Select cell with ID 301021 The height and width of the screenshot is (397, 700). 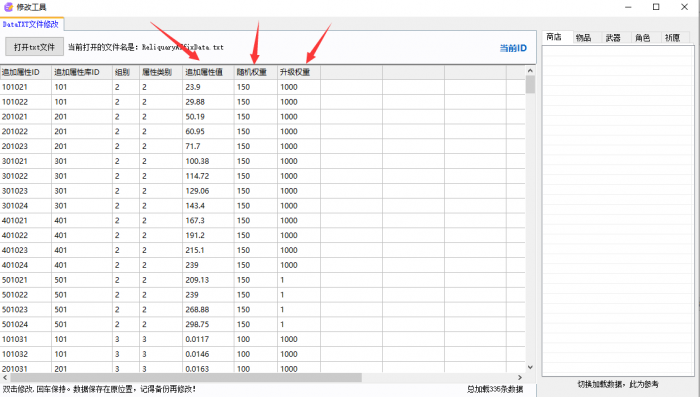click(25, 161)
